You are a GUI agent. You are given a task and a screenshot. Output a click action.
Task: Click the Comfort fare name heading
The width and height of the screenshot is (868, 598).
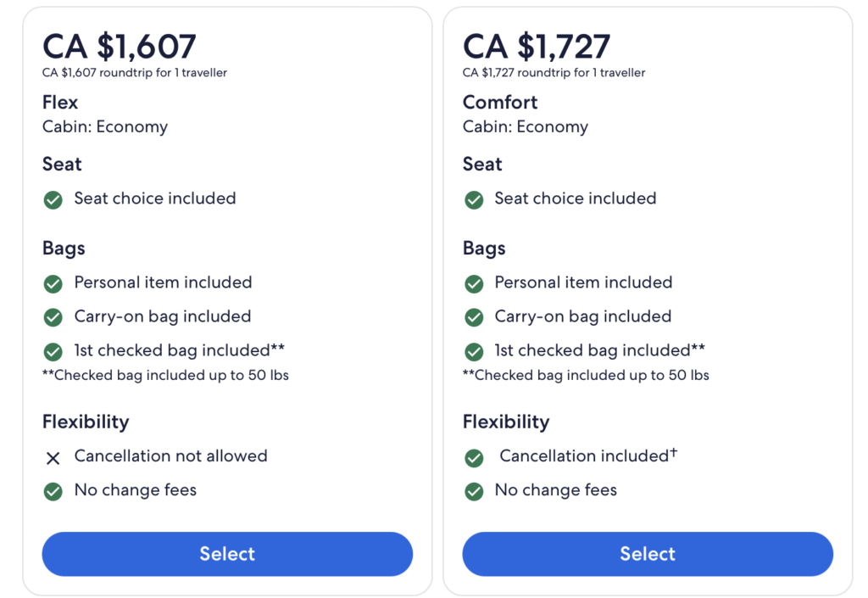pyautogui.click(x=500, y=103)
